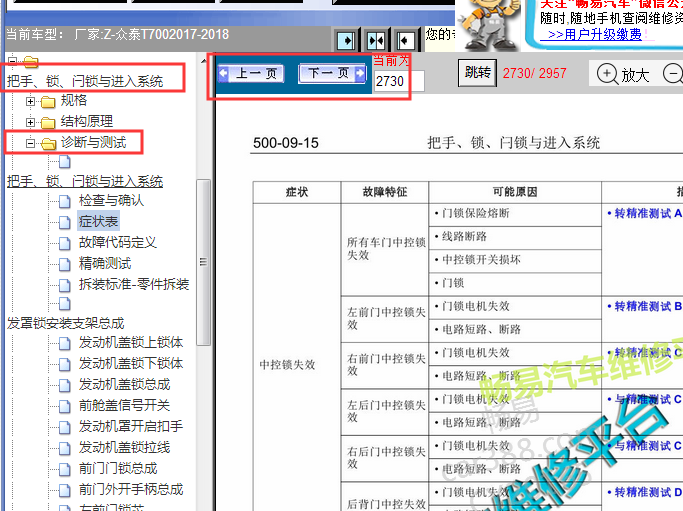Click the 跳转 jump button
683x511 pixels.
[477, 72]
